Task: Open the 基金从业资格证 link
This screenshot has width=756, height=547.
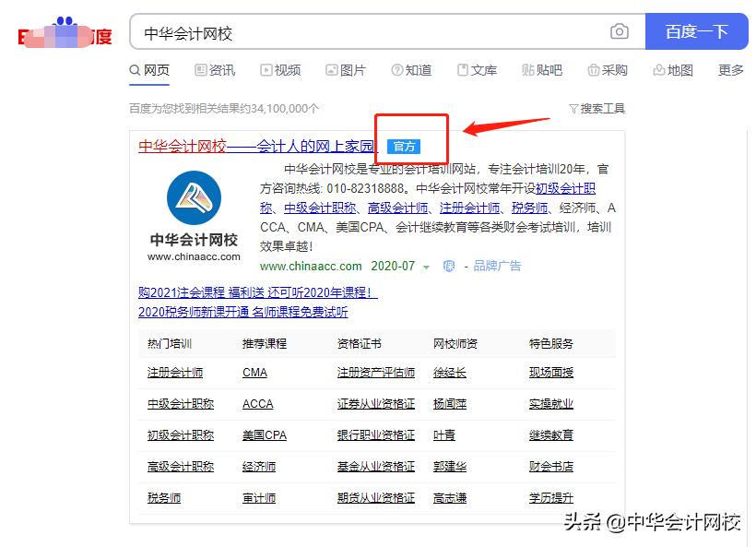Action: (376, 467)
